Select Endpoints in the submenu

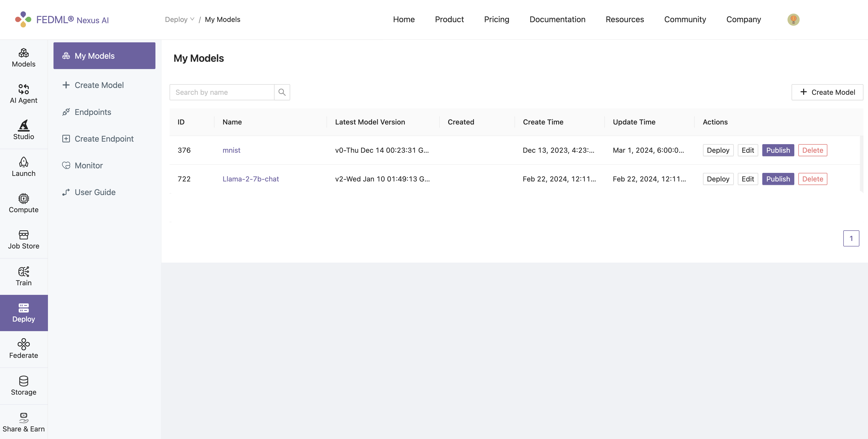pos(93,112)
